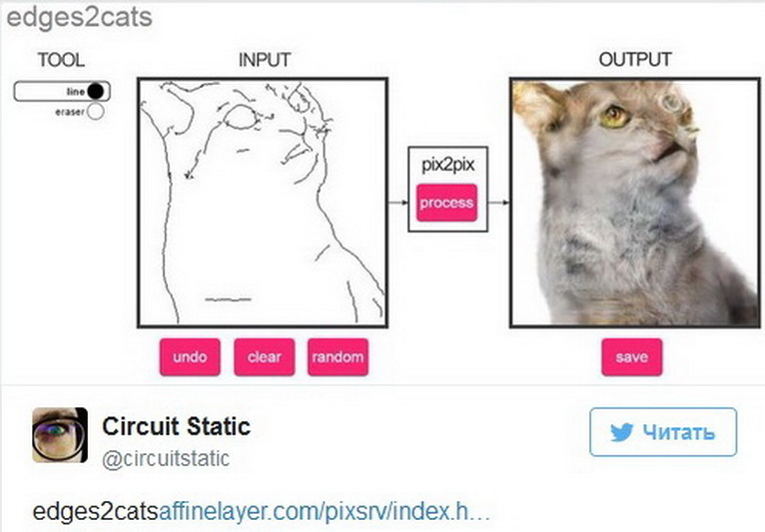
Task: Open Circuit Static's profile avatar
Action: [60, 435]
